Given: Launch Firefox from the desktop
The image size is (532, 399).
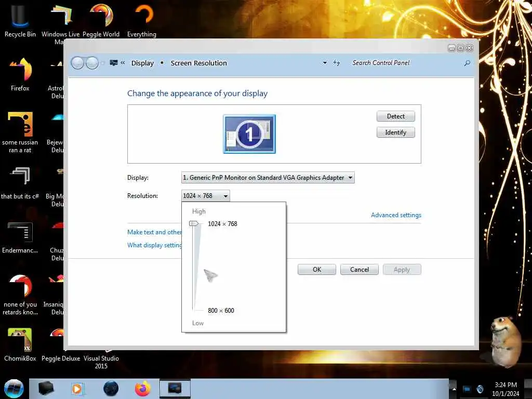Looking at the screenshot, I should [x=20, y=75].
